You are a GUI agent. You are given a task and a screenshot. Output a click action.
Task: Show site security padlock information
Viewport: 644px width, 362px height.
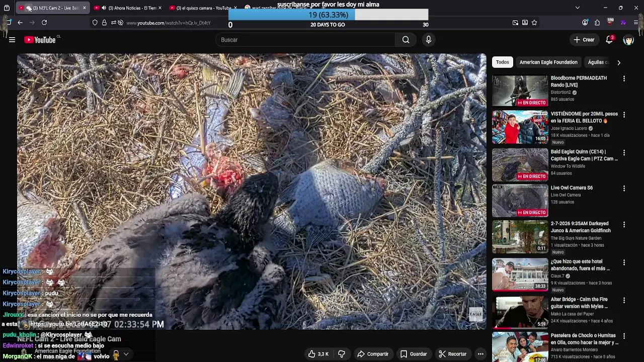104,23
